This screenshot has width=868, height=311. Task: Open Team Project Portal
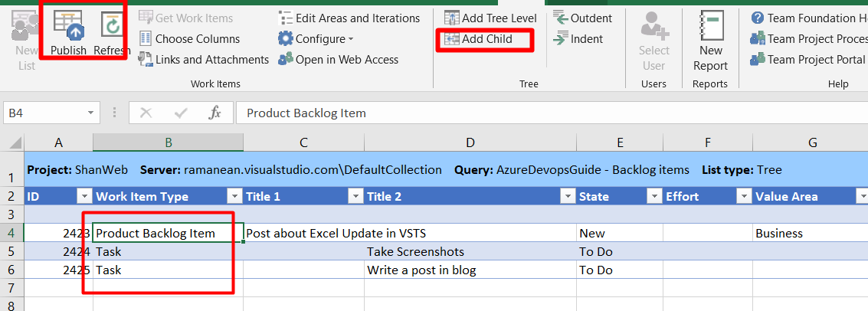(x=807, y=59)
